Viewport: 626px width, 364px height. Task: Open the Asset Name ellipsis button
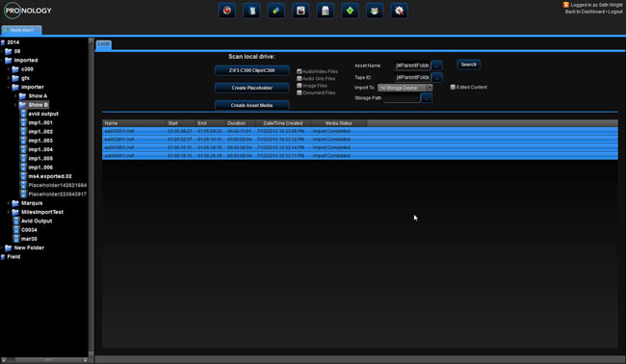(x=437, y=65)
